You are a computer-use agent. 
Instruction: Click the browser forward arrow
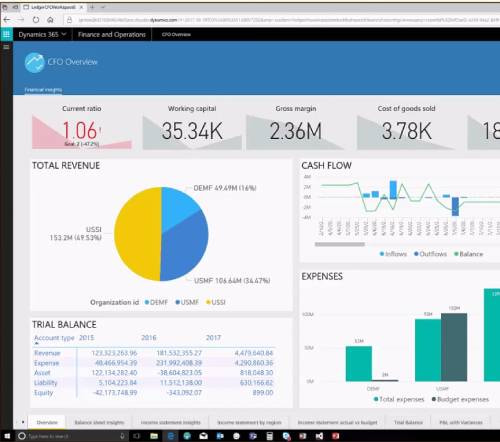(x=21, y=20)
